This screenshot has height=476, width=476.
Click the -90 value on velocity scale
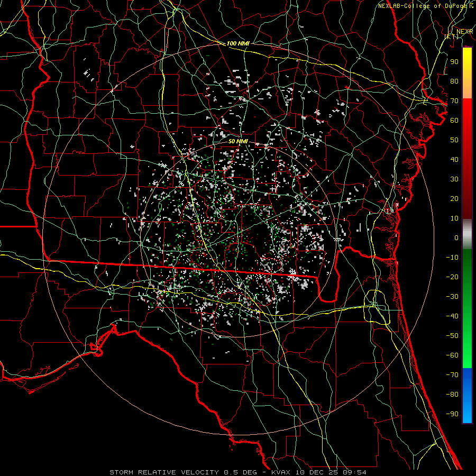(x=452, y=414)
